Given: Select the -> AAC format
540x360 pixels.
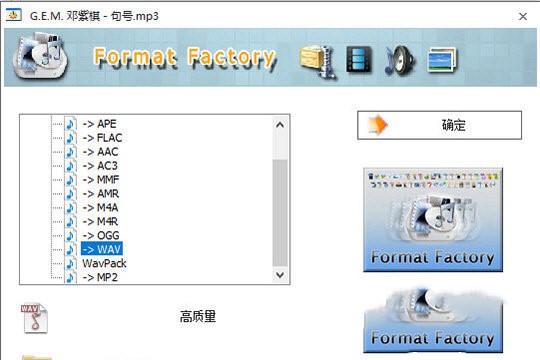Looking at the screenshot, I should (x=100, y=152).
